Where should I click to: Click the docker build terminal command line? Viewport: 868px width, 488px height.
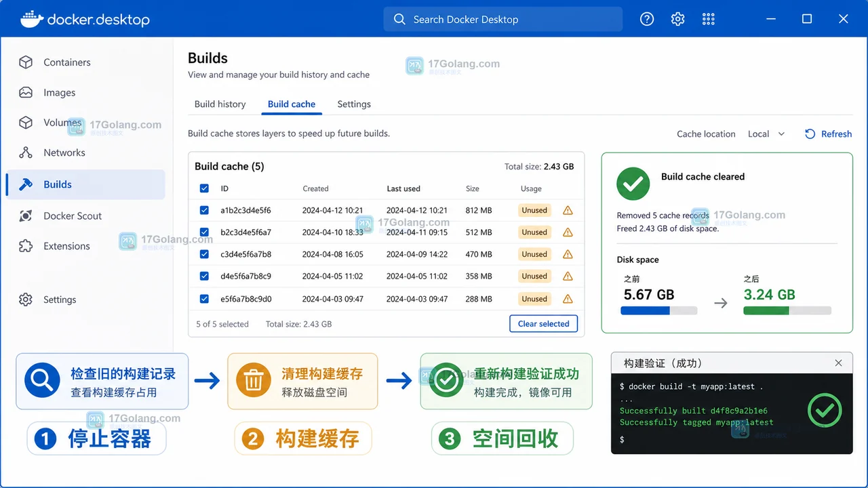(x=691, y=386)
